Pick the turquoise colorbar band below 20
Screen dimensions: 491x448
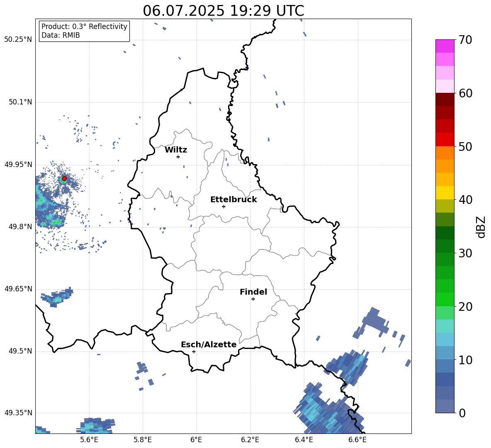coord(445,326)
